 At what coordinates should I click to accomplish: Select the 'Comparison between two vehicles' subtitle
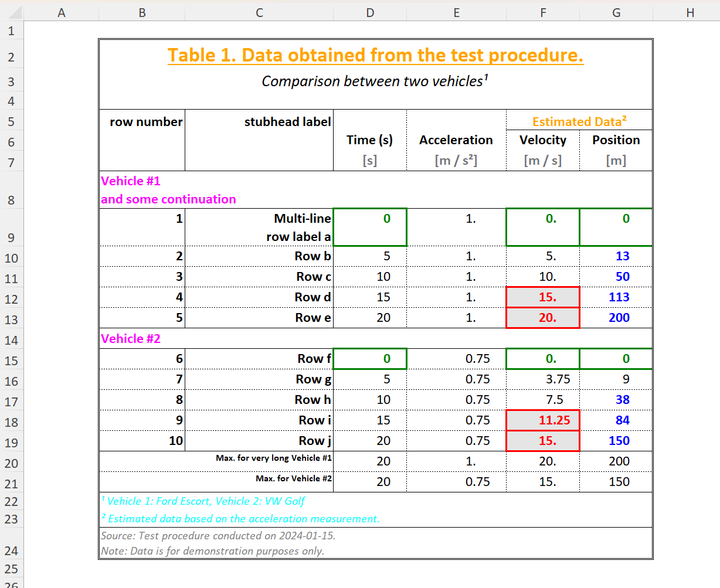[x=375, y=81]
